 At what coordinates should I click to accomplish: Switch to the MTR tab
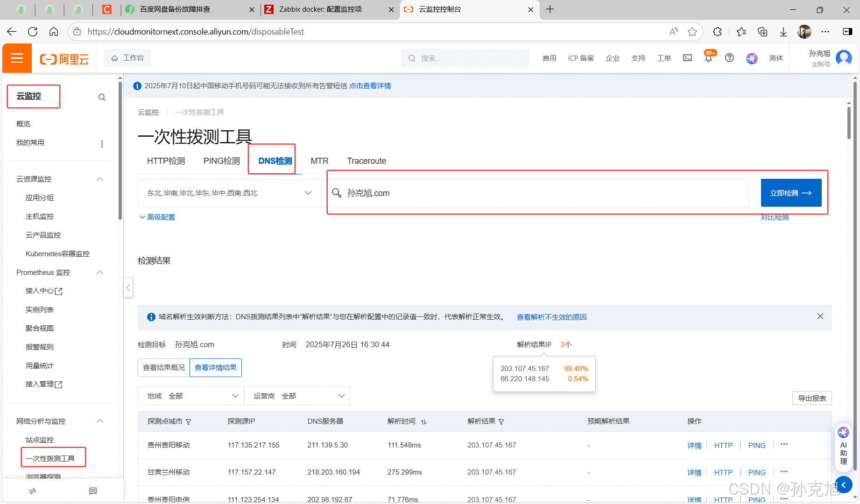(319, 161)
